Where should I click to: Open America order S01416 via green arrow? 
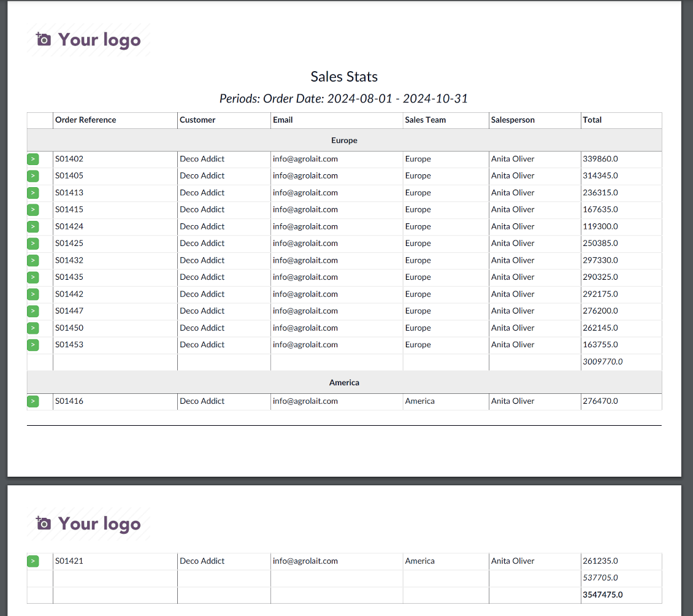tap(33, 401)
